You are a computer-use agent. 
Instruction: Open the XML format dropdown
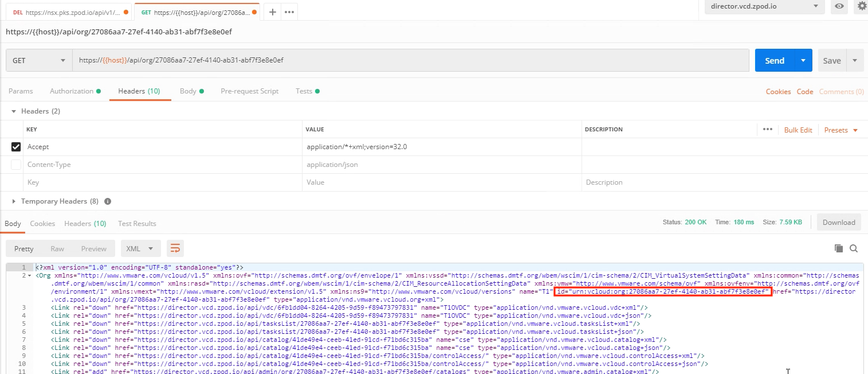click(x=140, y=248)
